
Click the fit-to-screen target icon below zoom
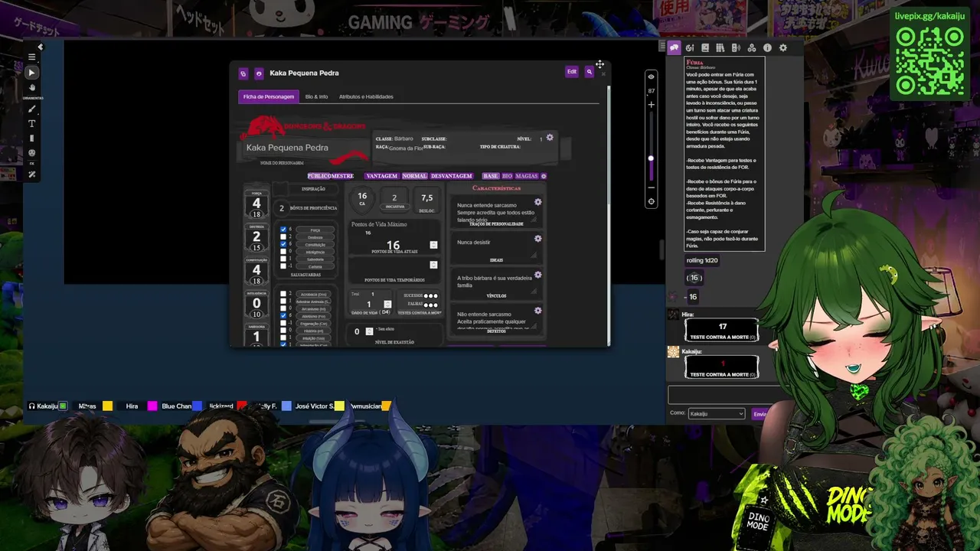[651, 202]
